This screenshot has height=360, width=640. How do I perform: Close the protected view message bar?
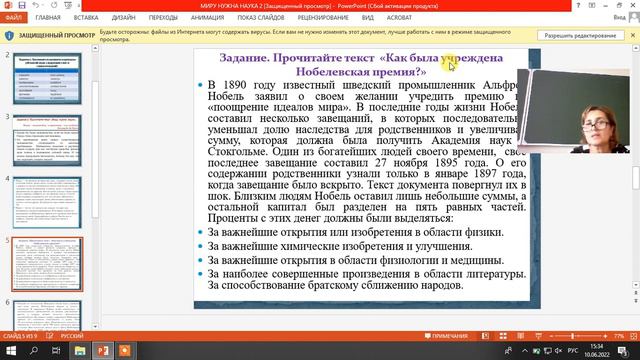[633, 36]
